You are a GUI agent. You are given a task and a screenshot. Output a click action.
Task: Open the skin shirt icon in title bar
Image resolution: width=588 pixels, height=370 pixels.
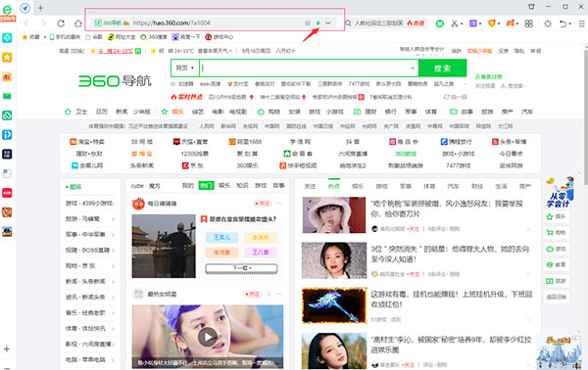coord(531,7)
